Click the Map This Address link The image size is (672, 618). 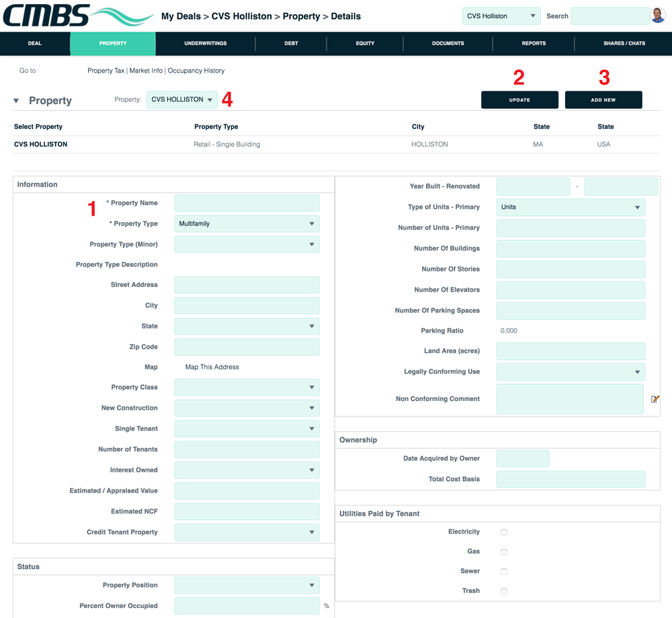212,367
